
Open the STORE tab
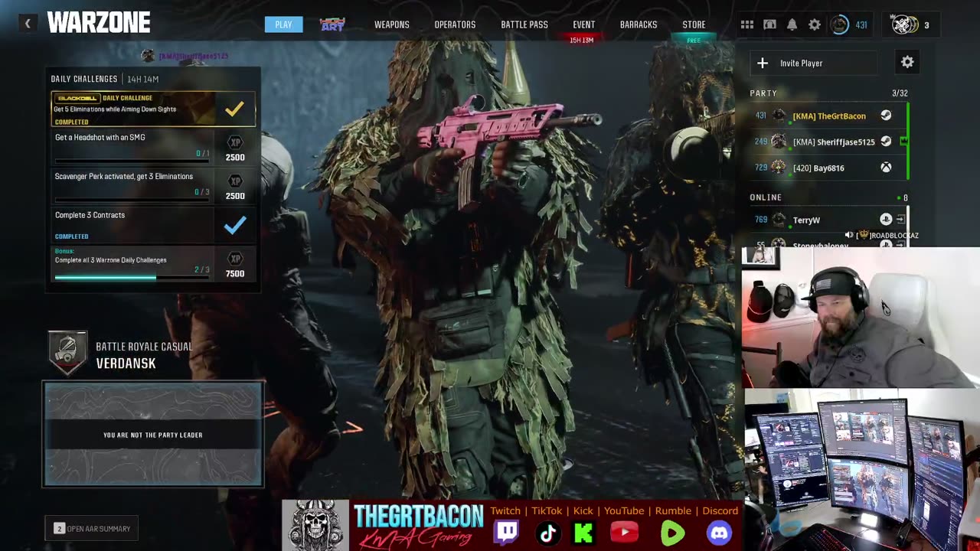tap(694, 24)
